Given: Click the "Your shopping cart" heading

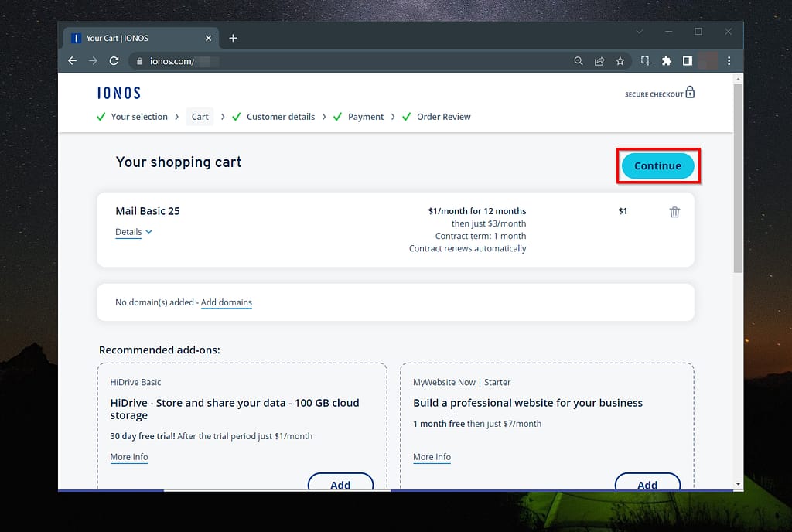Looking at the screenshot, I should tap(179, 162).
